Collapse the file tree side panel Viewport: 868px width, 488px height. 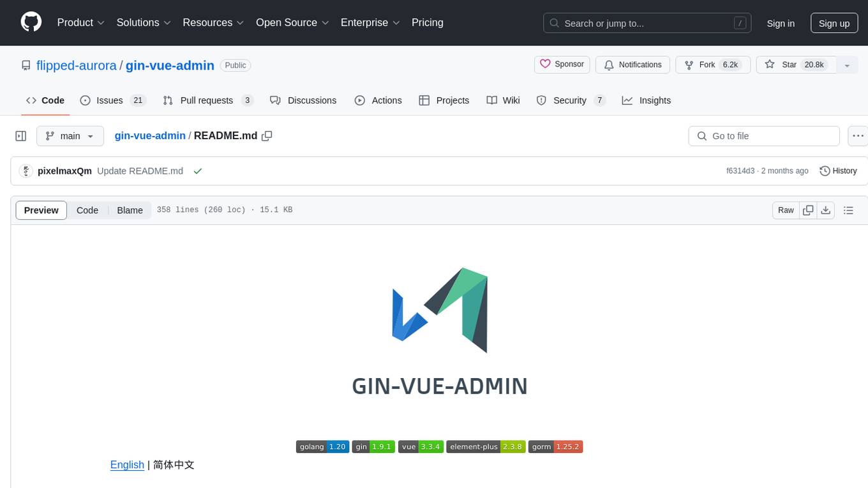click(x=21, y=136)
